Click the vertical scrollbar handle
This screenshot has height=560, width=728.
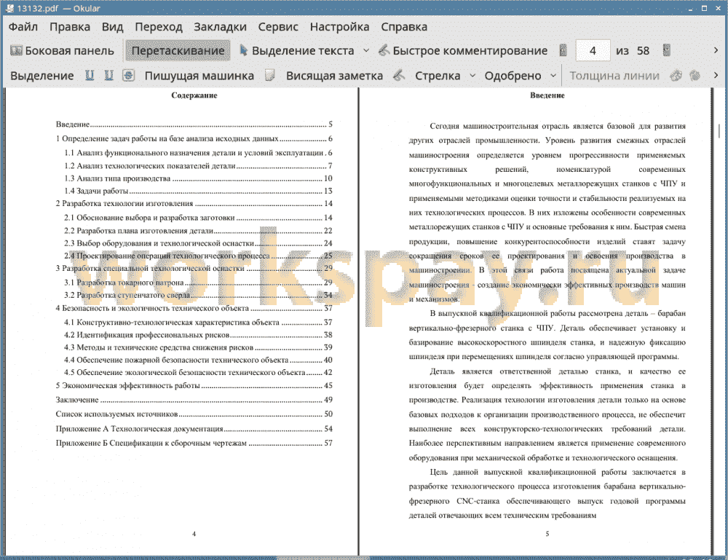click(719, 130)
